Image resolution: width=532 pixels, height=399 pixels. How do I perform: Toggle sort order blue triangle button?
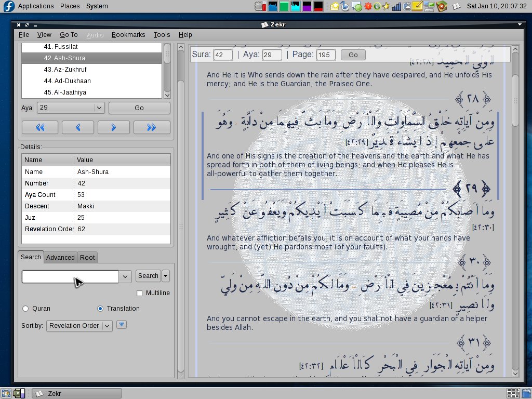[122, 325]
